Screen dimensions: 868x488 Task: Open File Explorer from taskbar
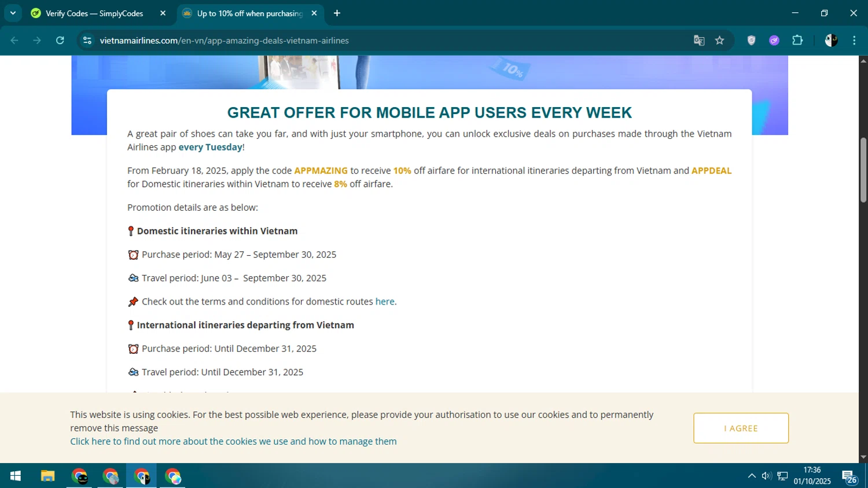(x=47, y=476)
